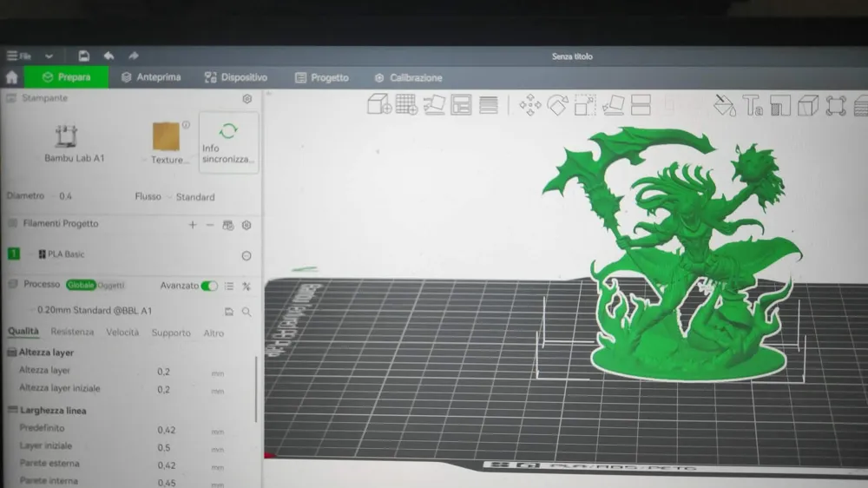Arrange all objects on plate
The width and height of the screenshot is (868, 488).
click(x=461, y=105)
